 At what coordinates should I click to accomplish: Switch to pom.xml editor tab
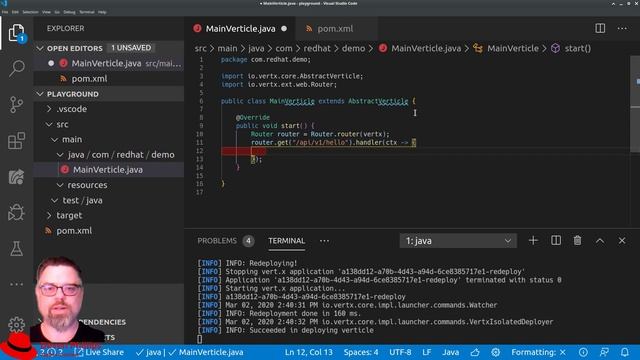click(x=335, y=29)
